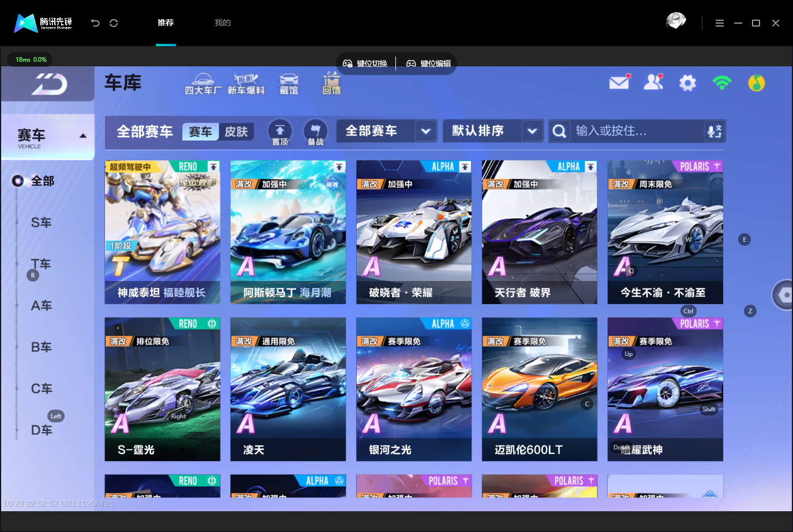
Task: Select the 银河之光 car card
Action: click(x=414, y=389)
